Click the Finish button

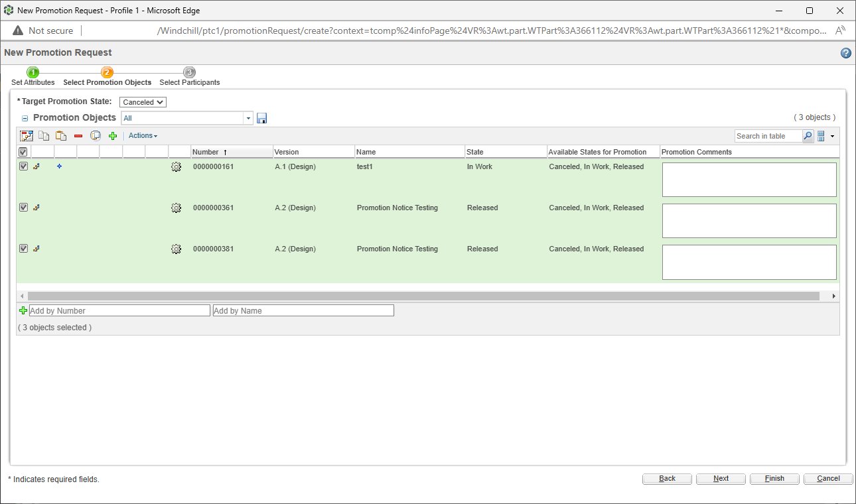click(x=774, y=478)
